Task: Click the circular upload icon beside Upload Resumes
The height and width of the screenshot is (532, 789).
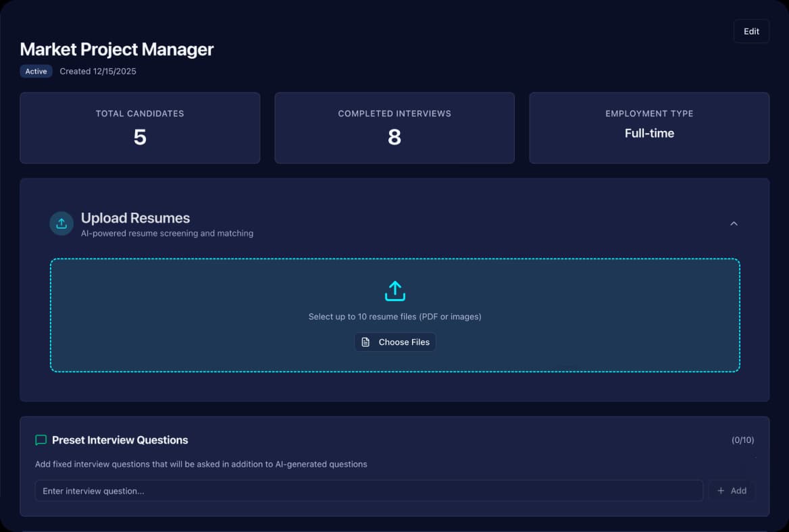Action: (x=61, y=223)
